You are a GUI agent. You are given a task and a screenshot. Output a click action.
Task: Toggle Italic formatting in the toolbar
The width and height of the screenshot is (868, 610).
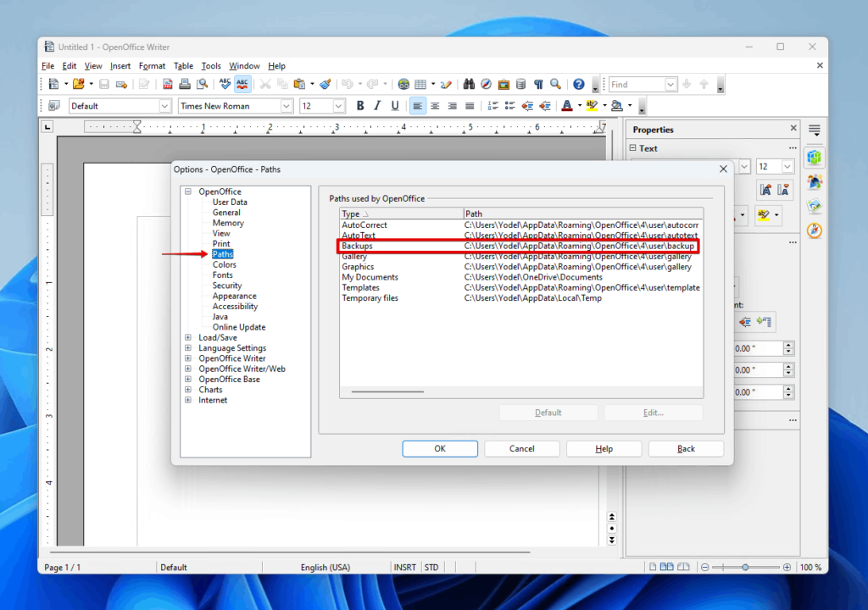click(x=377, y=106)
